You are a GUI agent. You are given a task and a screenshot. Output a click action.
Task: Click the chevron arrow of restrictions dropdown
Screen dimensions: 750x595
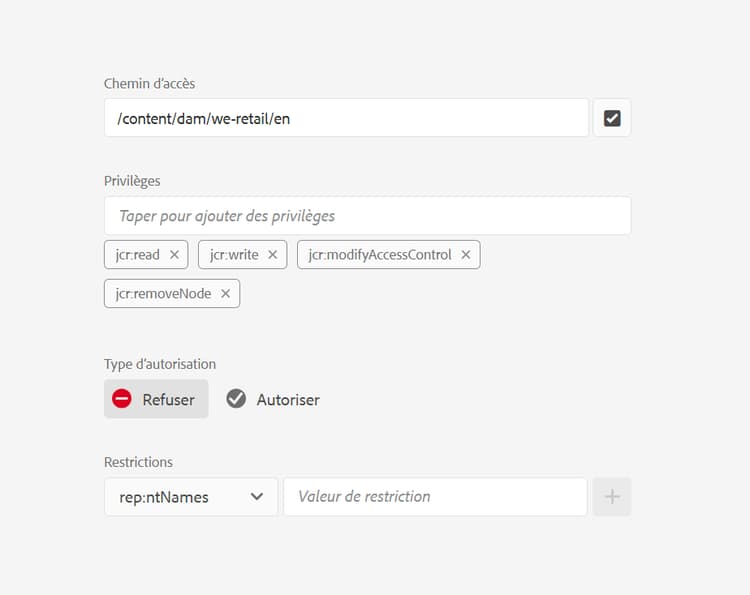[x=257, y=497]
